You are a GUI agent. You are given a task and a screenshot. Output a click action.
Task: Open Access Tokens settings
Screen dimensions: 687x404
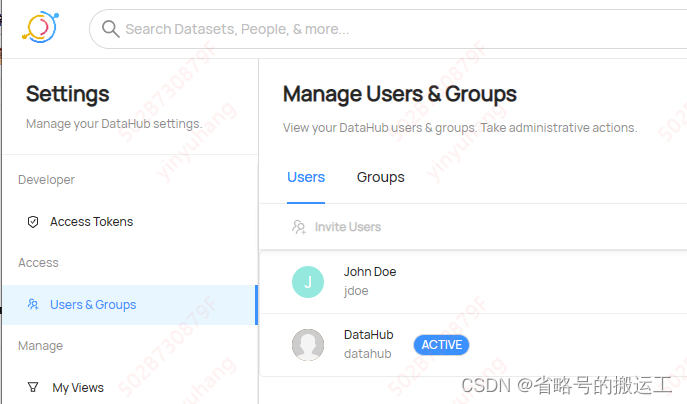tap(91, 222)
